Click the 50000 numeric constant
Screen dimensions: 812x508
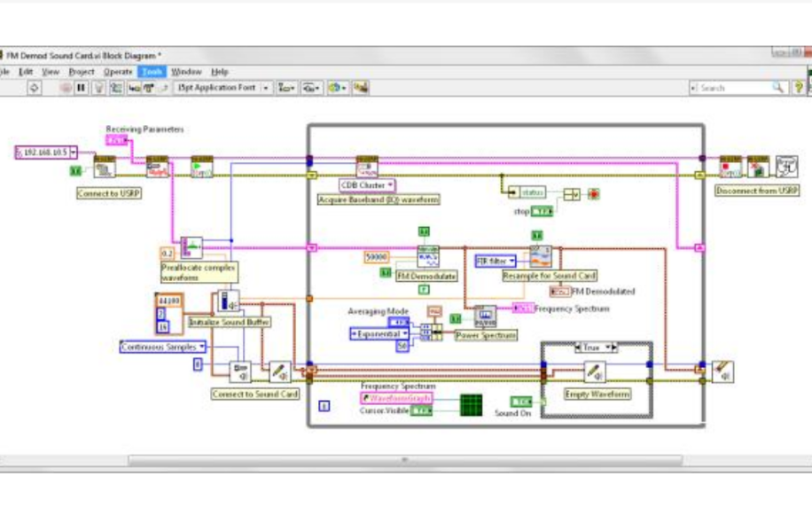[377, 257]
